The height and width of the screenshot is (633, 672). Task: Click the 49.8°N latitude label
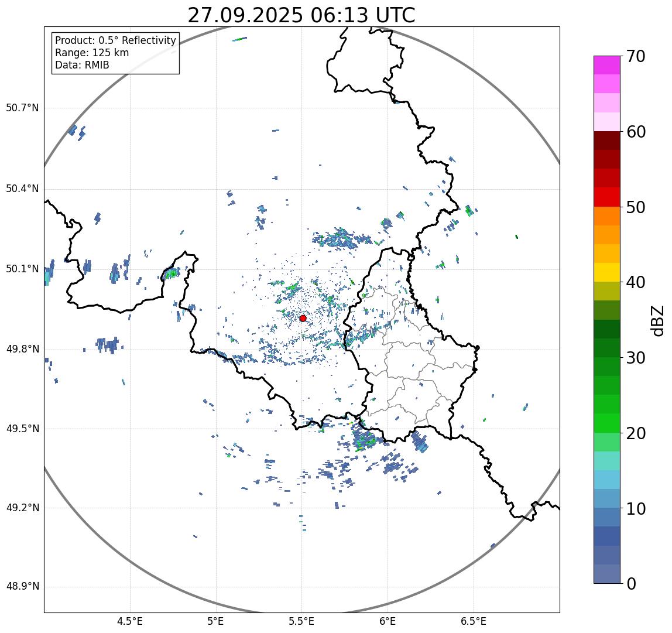[22, 349]
